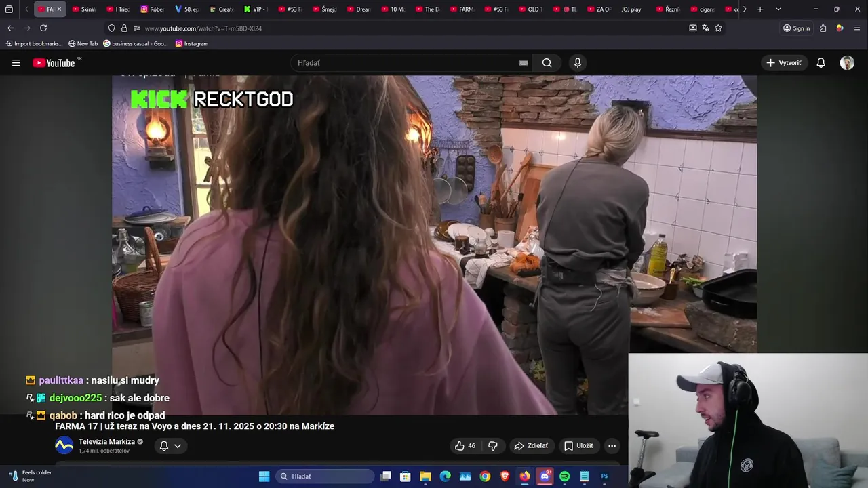Viewport: 868px width, 488px height.
Task: Sign in to the browser account
Action: tap(796, 28)
